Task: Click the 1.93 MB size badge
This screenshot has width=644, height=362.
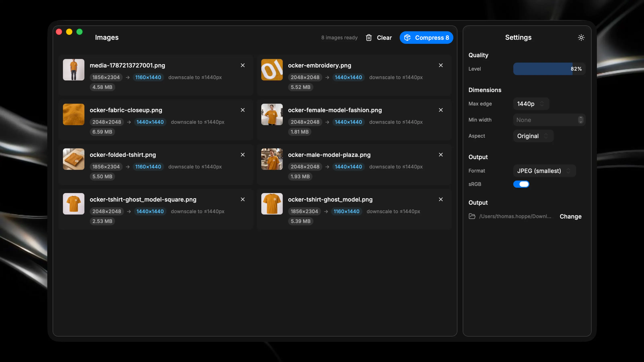Action: (x=300, y=177)
